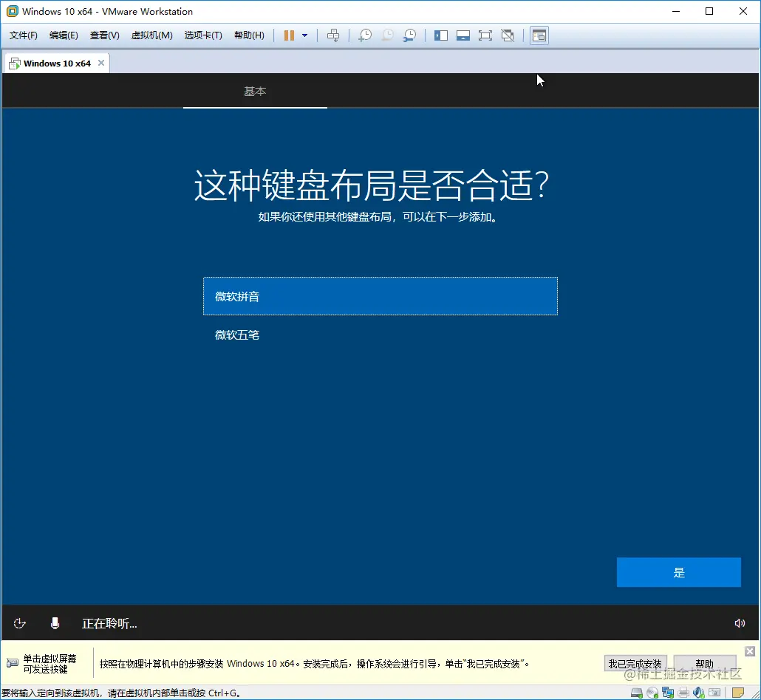The width and height of the screenshot is (761, 700).
Task: Maximize the VMware Workstation window
Action: 709,11
